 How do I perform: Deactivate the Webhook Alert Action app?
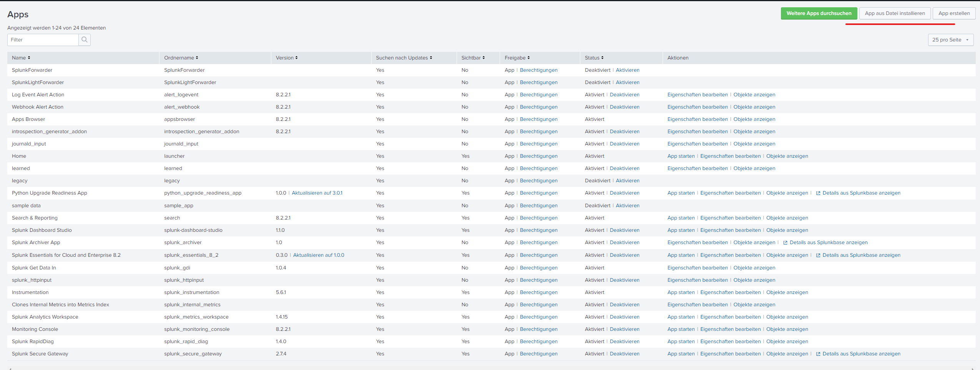625,107
